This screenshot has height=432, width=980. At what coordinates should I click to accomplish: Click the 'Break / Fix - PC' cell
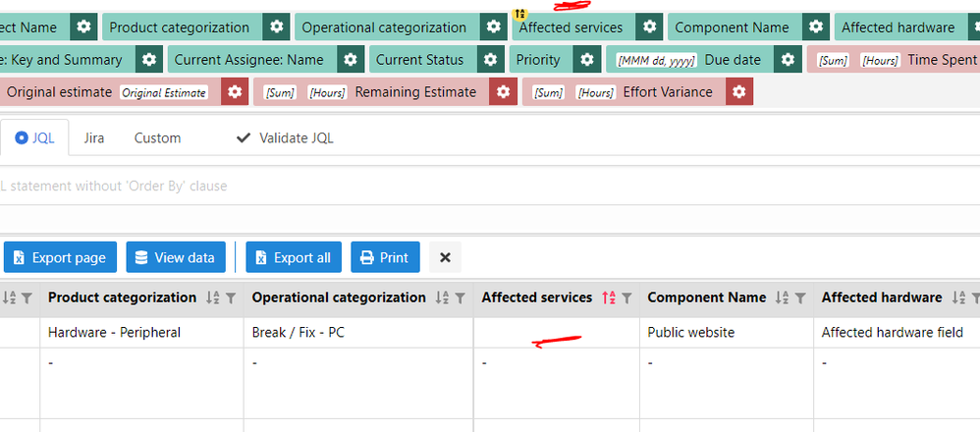(358, 333)
